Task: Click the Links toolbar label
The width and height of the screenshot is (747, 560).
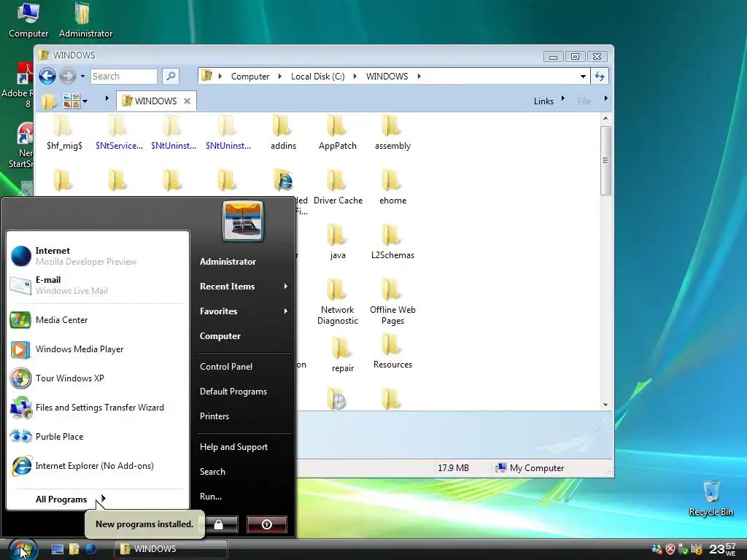Action: [x=543, y=101]
